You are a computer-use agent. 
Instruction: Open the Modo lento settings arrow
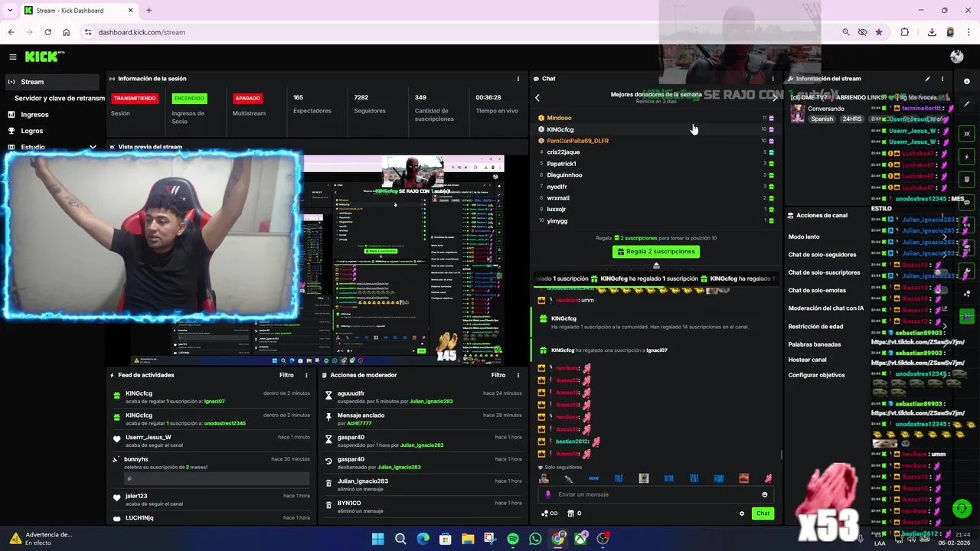(x=945, y=237)
